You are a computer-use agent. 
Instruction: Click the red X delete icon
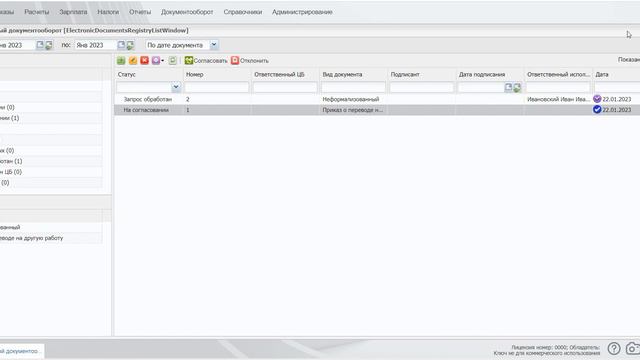(x=144, y=60)
